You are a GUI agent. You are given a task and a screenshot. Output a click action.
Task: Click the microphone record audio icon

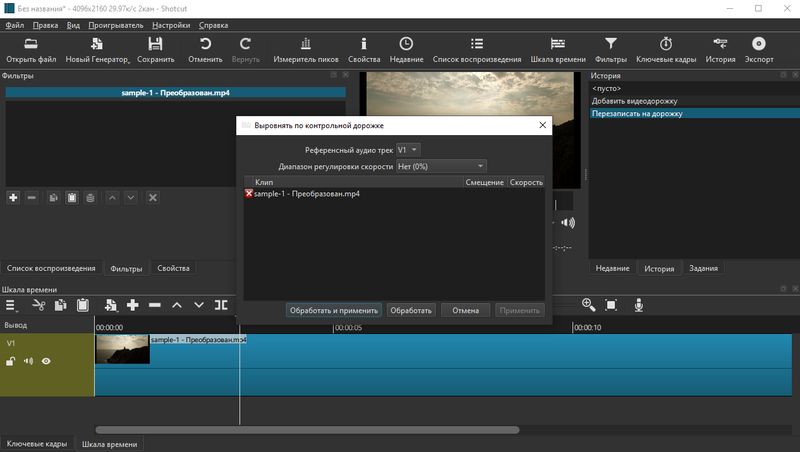coord(637,305)
